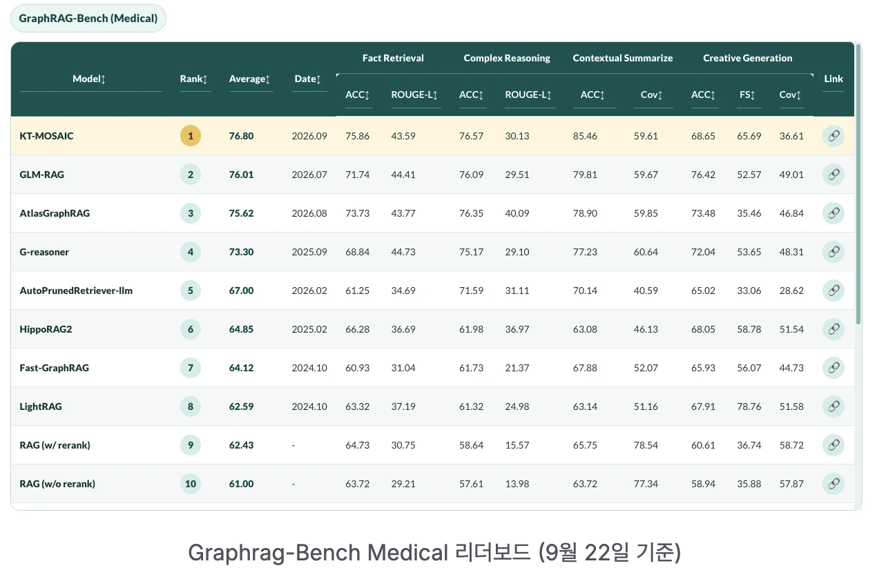Screen dimensions: 877x588
Task: Open the link icon for AutoPrunedRetriever-llm
Action: tap(833, 291)
